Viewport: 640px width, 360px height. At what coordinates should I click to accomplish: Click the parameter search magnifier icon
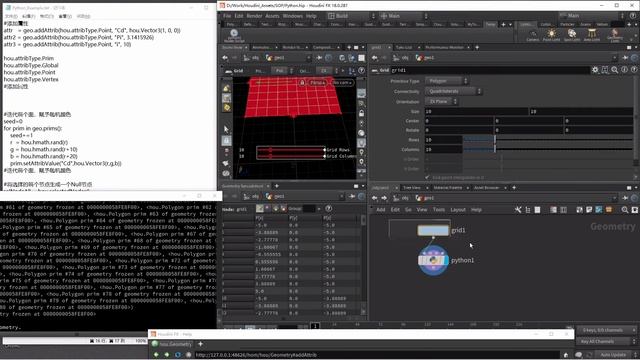click(x=615, y=70)
